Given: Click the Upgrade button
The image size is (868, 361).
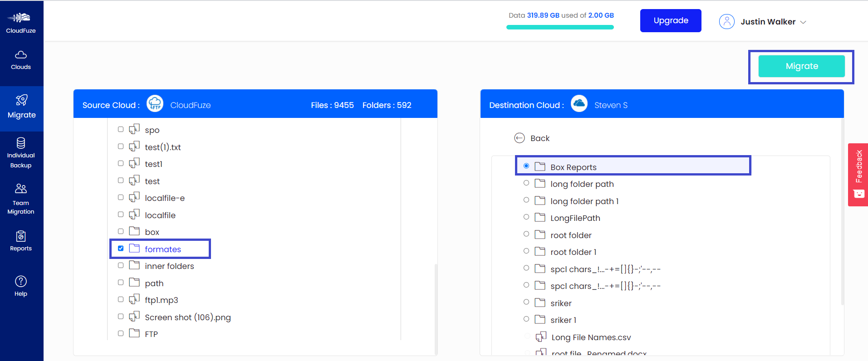Looking at the screenshot, I should (671, 20).
